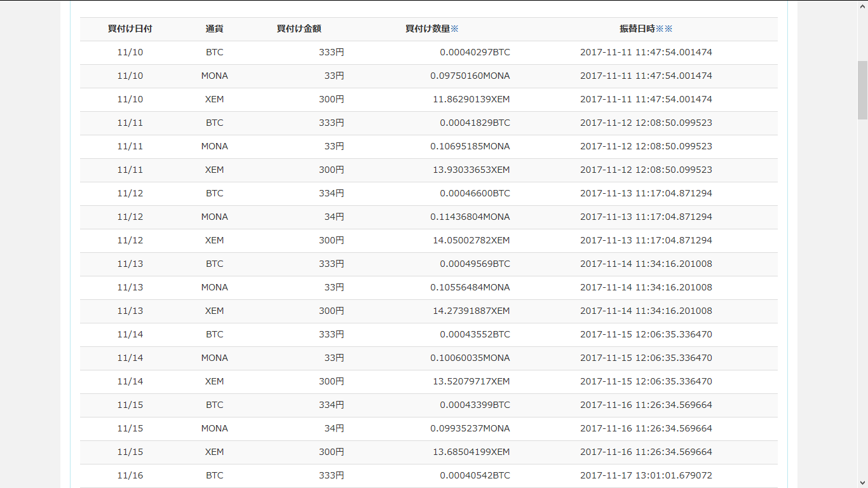This screenshot has height=488, width=868.
Task: Select quantity 0.10060035MONA
Action: [x=470, y=358]
